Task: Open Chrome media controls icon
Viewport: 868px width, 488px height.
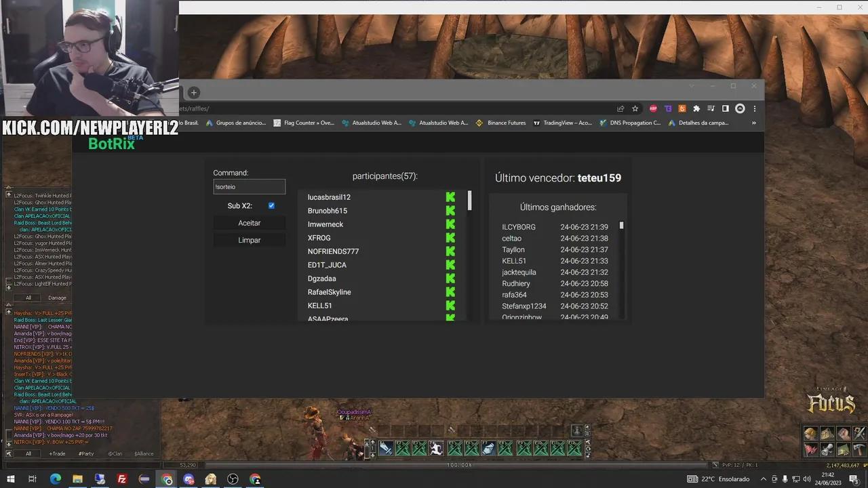Action: coord(711,108)
